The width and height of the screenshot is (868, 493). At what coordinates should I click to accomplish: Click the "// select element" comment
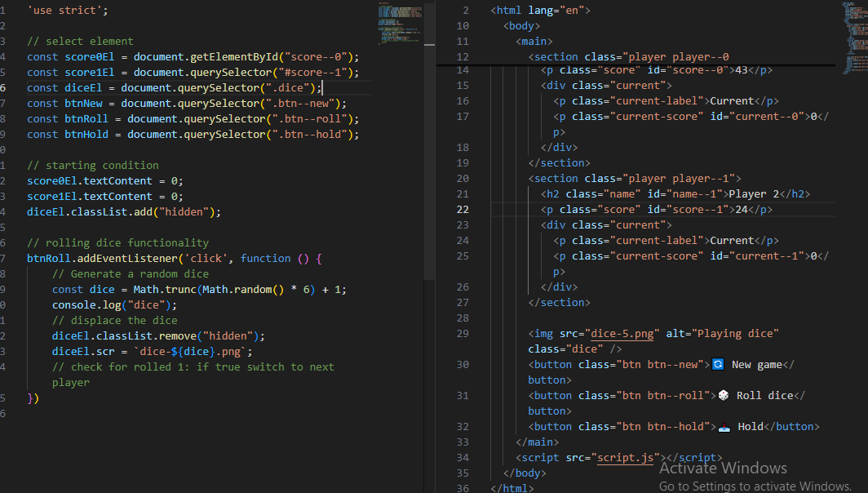tap(80, 42)
